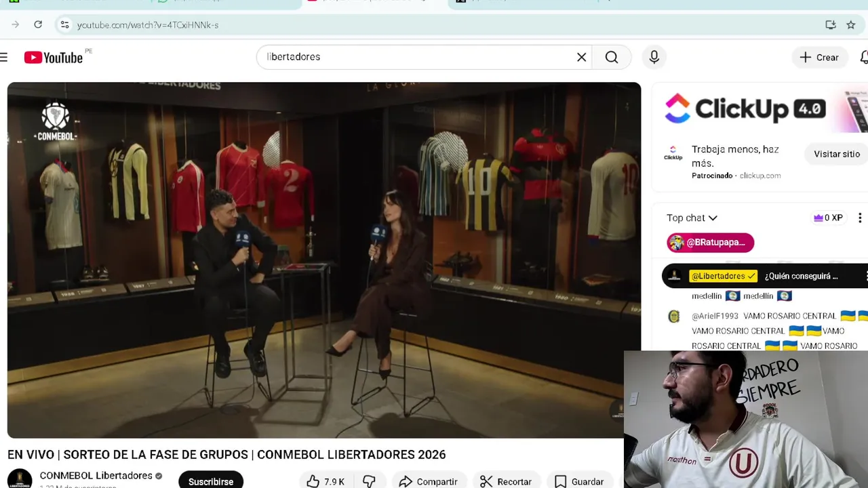This screenshot has height=488, width=868.
Task: Open the ClickUp 4.0 ad banner
Action: (x=759, y=108)
